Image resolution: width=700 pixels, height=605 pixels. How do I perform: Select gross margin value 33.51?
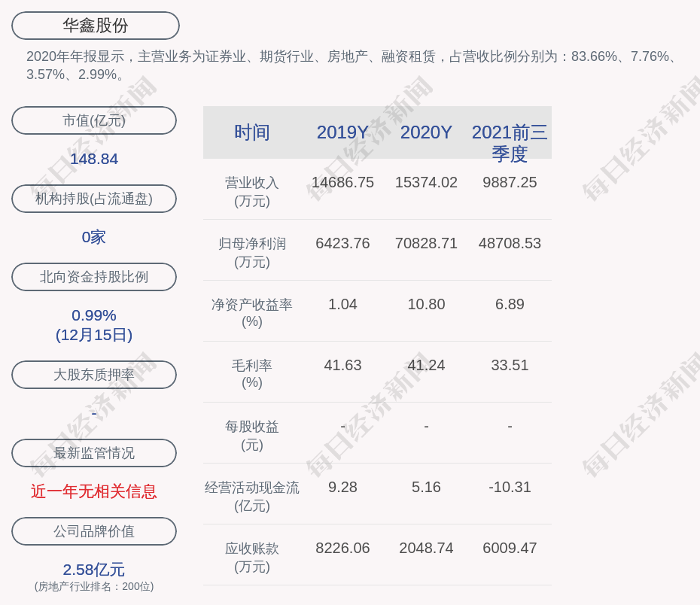[510, 366]
